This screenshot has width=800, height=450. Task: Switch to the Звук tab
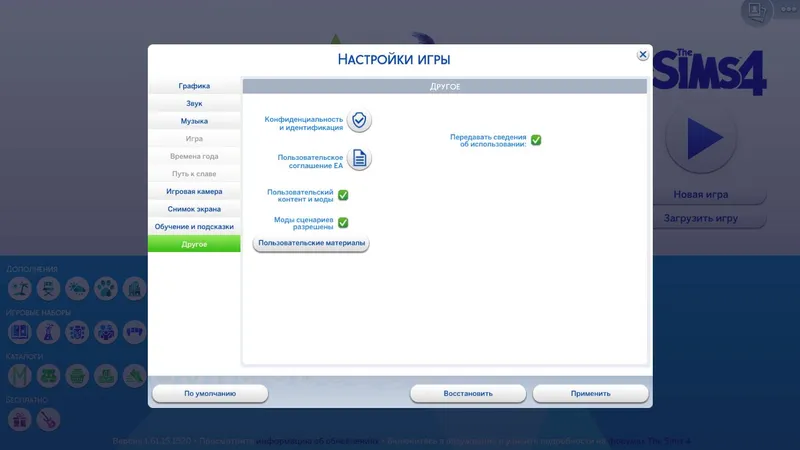194,104
